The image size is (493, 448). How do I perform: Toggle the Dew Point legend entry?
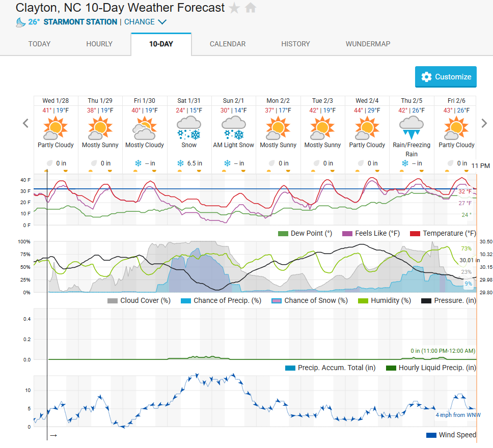[283, 234]
